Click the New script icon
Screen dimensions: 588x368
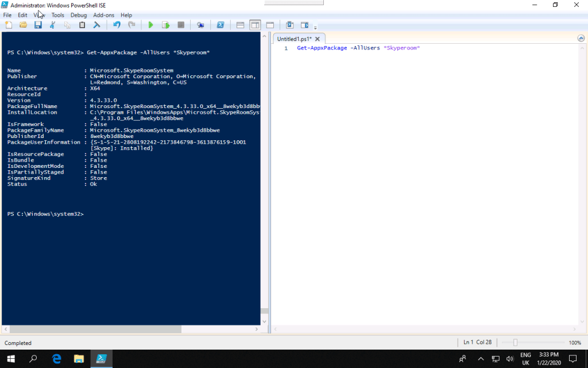(x=9, y=25)
